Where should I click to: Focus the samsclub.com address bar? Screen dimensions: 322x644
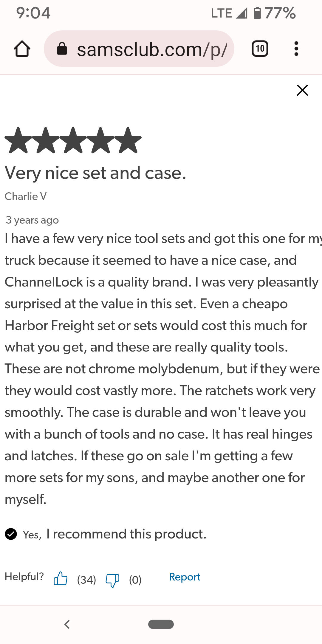pyautogui.click(x=139, y=49)
